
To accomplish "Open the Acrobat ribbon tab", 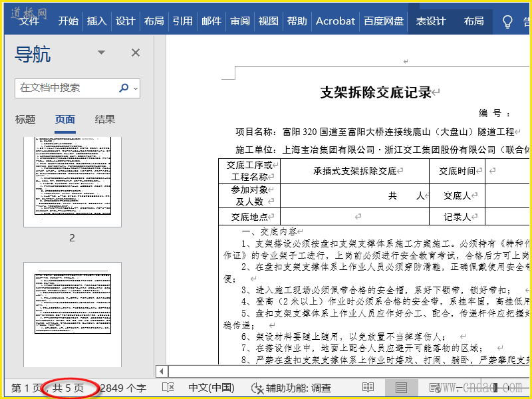I will [x=336, y=21].
